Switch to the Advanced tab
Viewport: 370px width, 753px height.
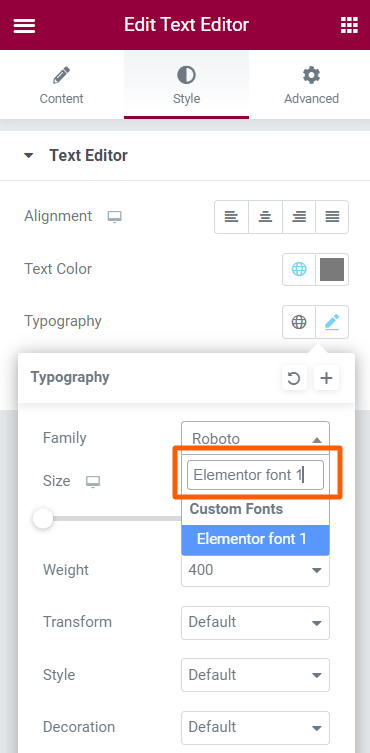point(311,85)
